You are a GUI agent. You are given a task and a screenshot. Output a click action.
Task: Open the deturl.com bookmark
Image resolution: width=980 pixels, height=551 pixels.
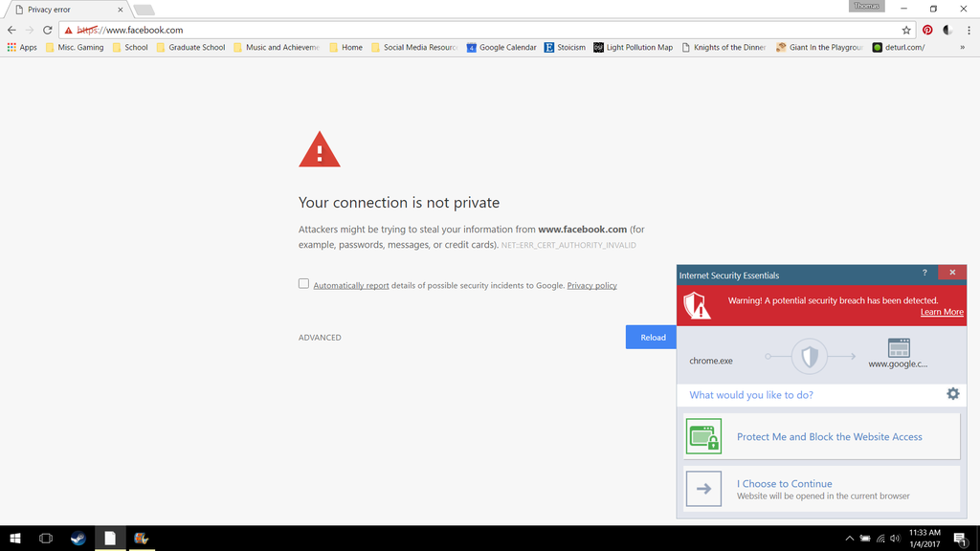(899, 48)
